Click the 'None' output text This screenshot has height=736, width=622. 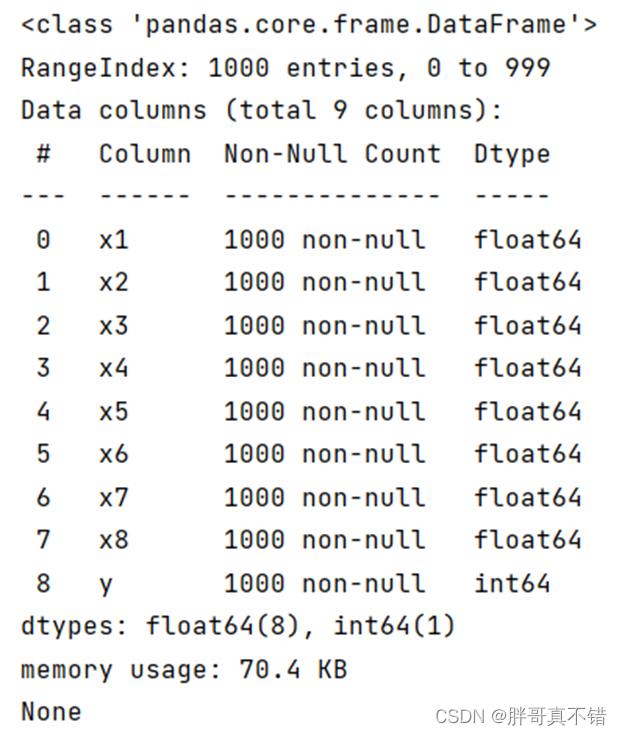[51, 712]
